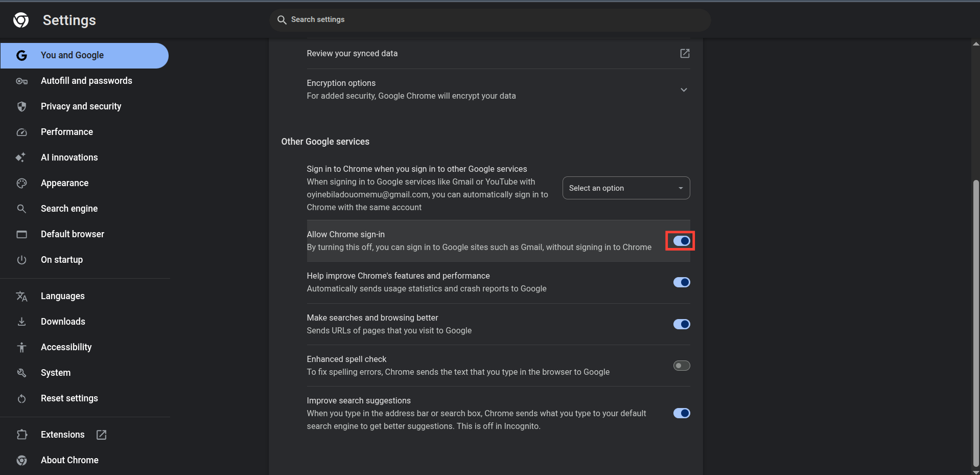980x475 pixels.
Task: Click the AI innovations sparkle icon
Action: coord(21,157)
